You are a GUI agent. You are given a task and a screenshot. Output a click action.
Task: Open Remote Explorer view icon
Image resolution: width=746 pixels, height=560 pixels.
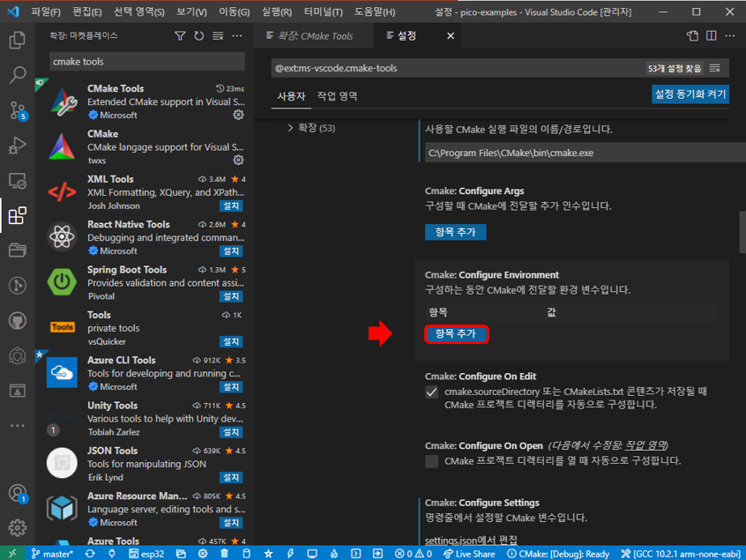click(17, 181)
